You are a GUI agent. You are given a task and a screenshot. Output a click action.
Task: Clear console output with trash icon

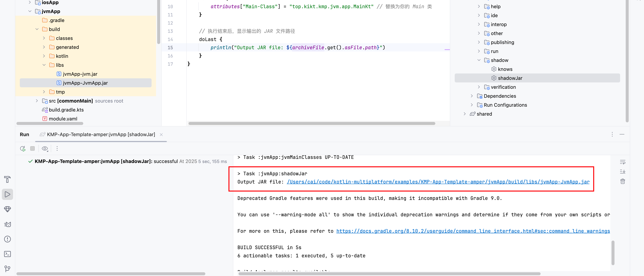click(623, 181)
